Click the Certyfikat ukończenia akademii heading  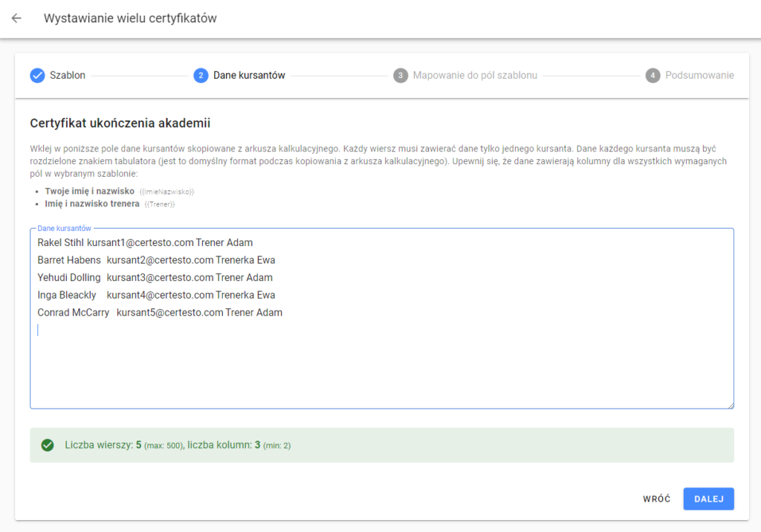(x=120, y=123)
